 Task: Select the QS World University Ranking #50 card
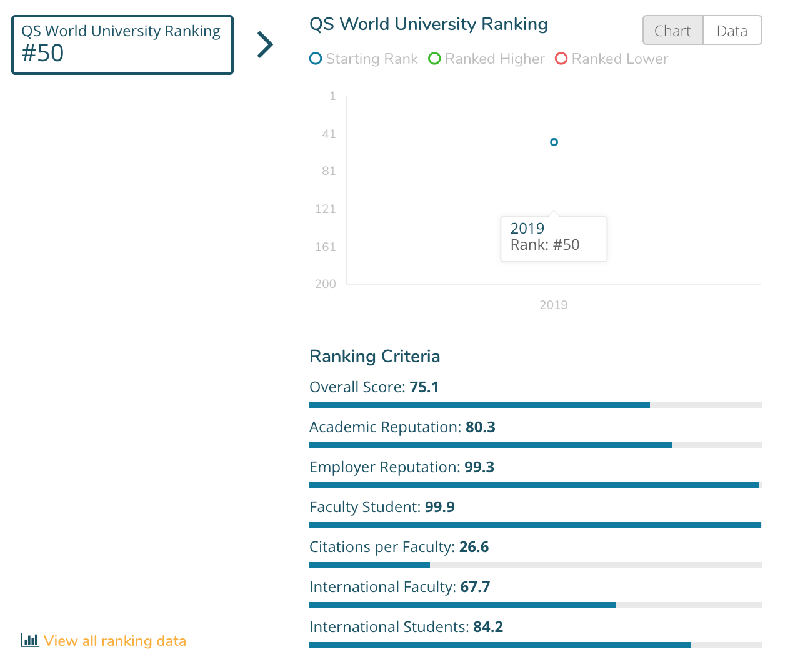(x=122, y=45)
